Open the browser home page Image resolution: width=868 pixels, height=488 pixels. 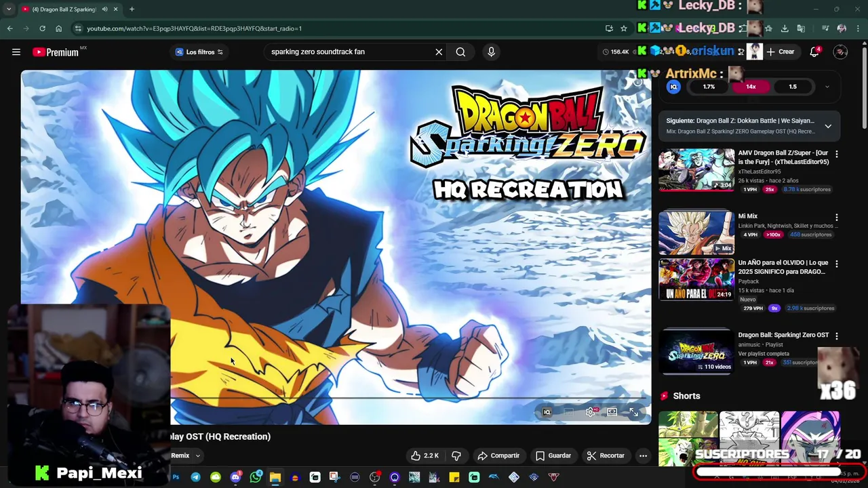tap(58, 28)
